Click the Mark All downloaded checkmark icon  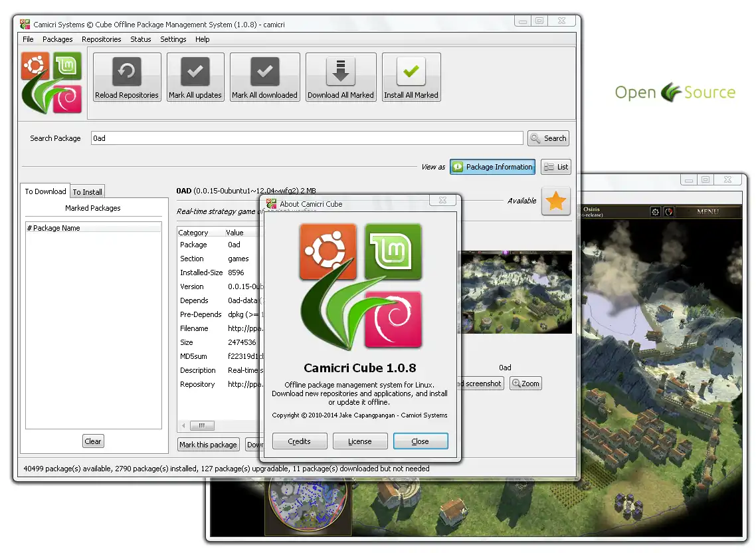[264, 71]
